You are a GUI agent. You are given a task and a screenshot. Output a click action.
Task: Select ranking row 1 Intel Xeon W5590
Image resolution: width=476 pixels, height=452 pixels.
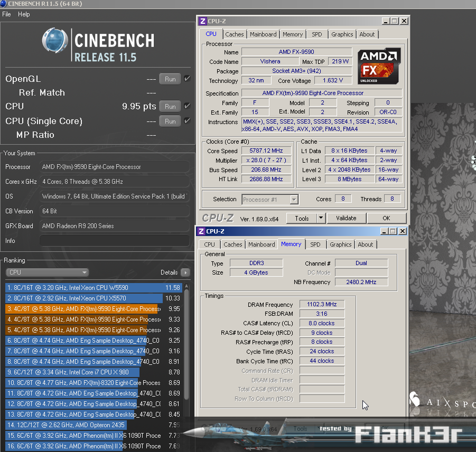point(93,288)
